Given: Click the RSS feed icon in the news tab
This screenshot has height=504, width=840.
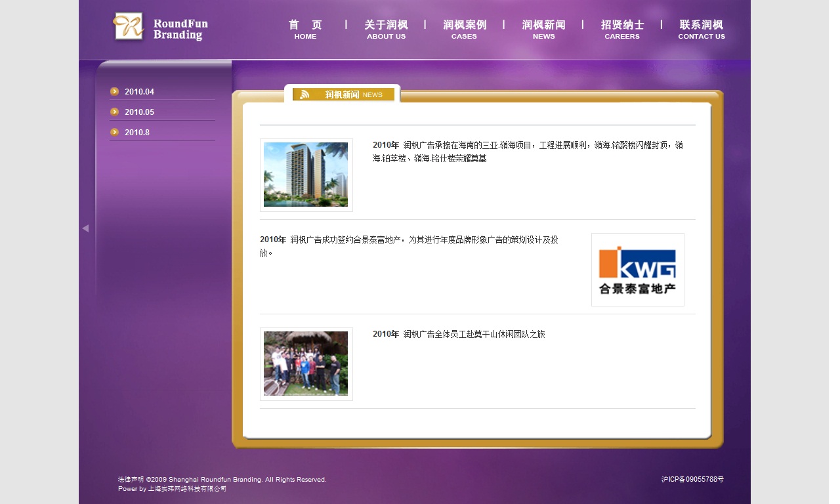Looking at the screenshot, I should click(x=304, y=94).
